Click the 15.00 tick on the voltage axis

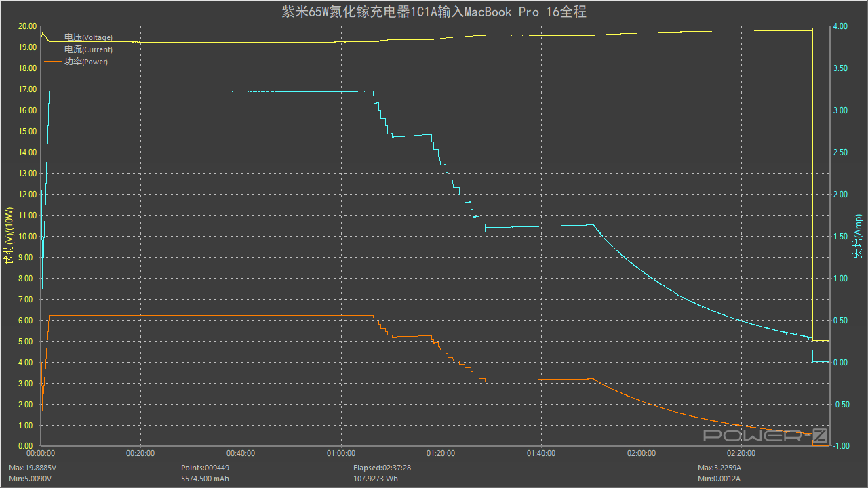[28, 131]
